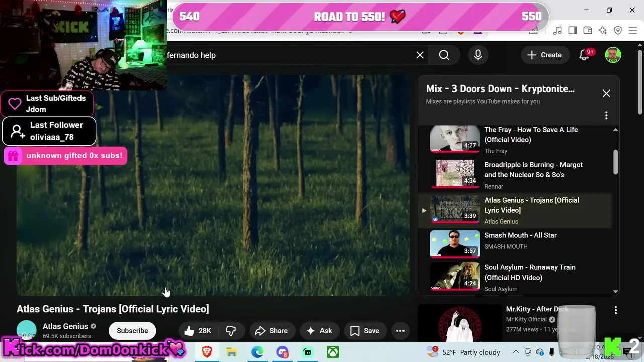Click 'SMASH MOUTH' channel name
This screenshot has width=644, height=362.
point(506,246)
